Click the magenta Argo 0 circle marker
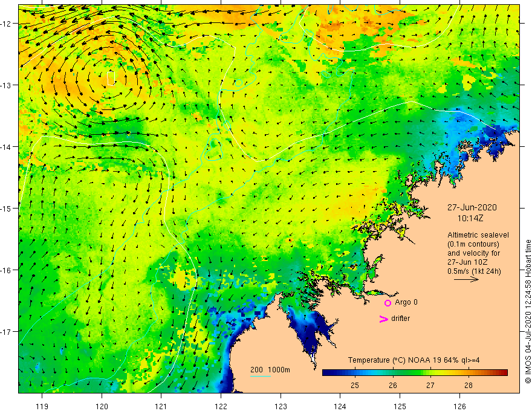The width and height of the screenshot is (532, 411). tap(388, 303)
